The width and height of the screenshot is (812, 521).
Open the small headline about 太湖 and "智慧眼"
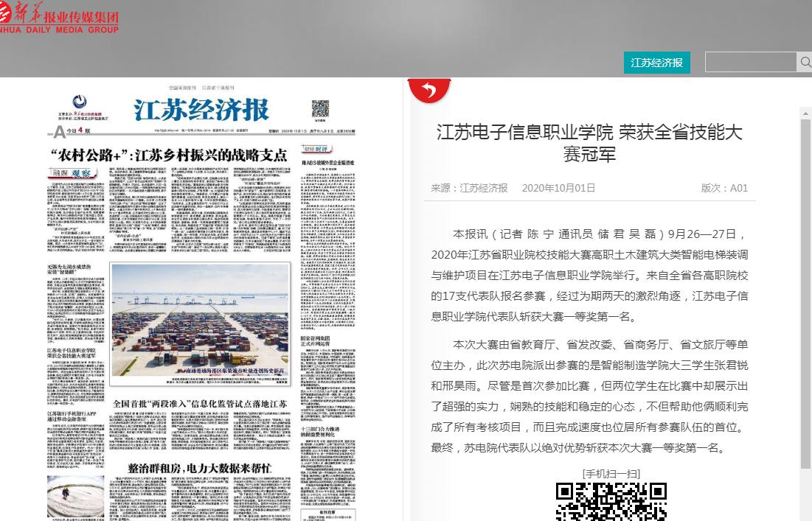point(69,269)
